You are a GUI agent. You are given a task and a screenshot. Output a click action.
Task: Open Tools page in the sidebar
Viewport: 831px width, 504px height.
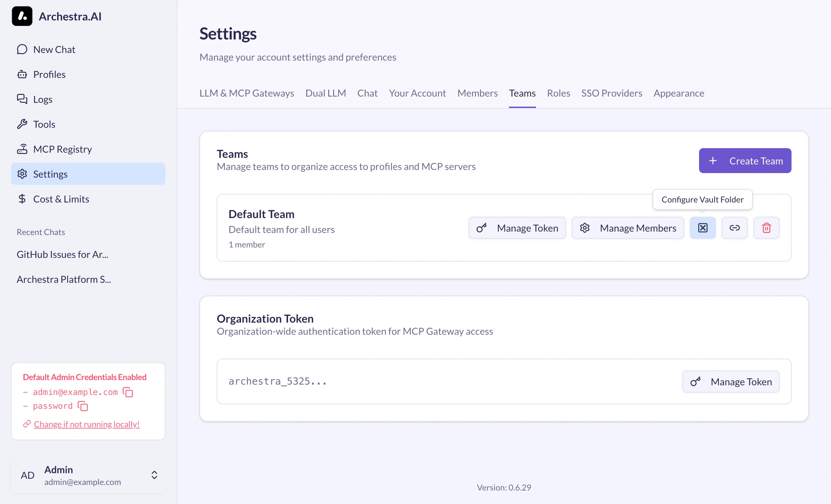(x=44, y=124)
